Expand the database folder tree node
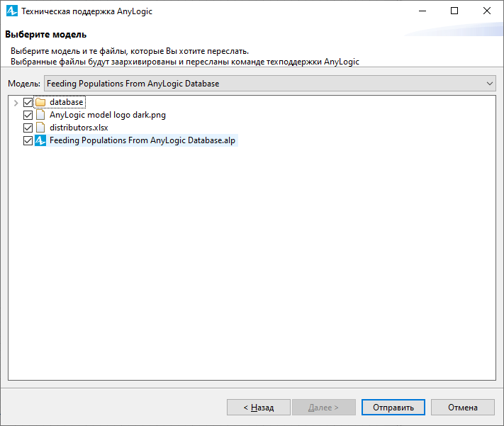The width and height of the screenshot is (504, 426). [x=16, y=103]
